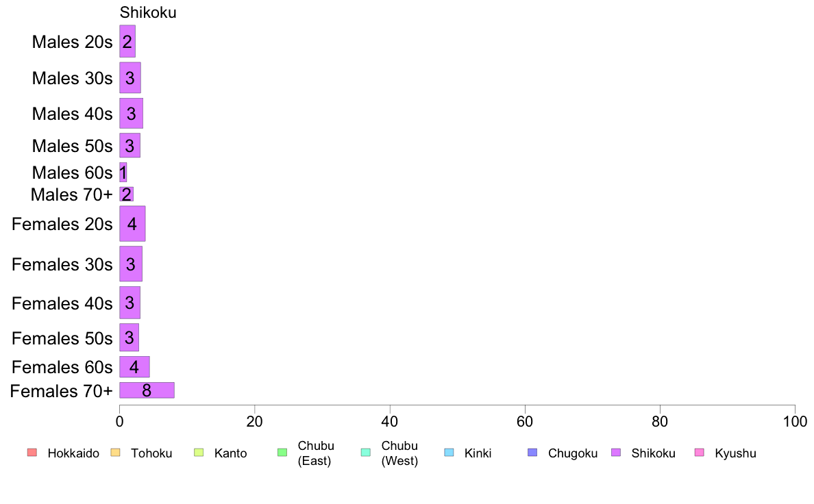The height and width of the screenshot is (504, 814).
Task: Click the Shikoku purple legend swatch
Action: click(x=616, y=453)
